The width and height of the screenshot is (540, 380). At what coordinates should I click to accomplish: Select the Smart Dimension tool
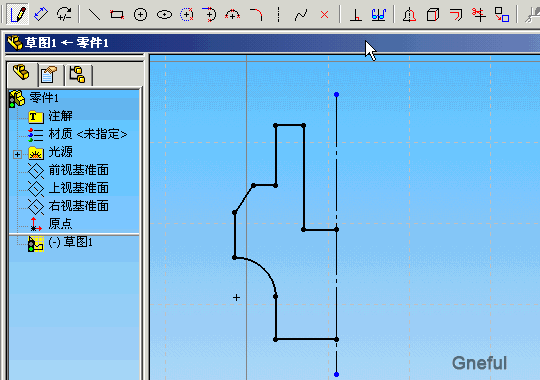(41, 14)
